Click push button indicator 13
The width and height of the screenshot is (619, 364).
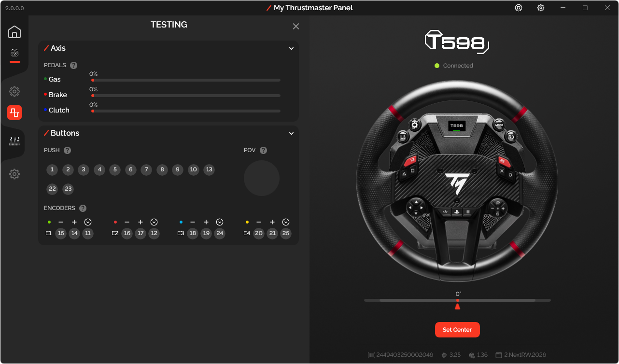coord(209,169)
